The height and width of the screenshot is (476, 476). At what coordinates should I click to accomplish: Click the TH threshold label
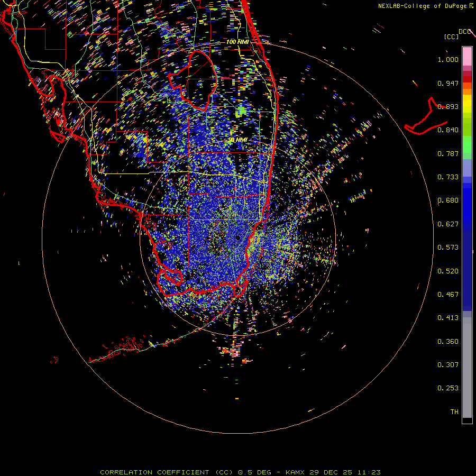tap(454, 412)
